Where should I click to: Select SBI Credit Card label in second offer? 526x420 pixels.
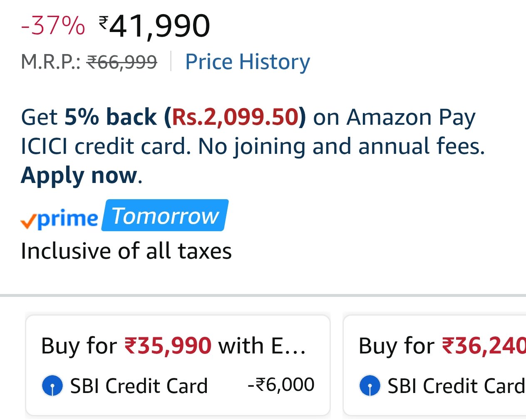456,386
